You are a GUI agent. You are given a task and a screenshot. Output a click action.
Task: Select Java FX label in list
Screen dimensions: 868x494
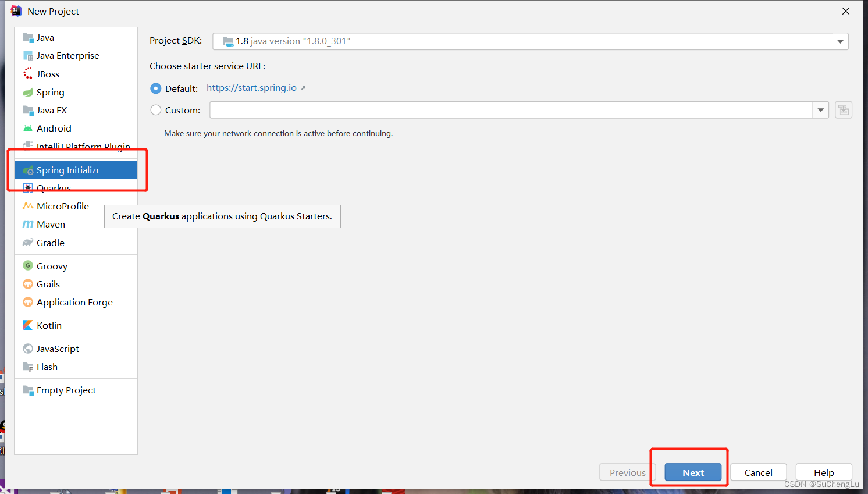(x=52, y=110)
